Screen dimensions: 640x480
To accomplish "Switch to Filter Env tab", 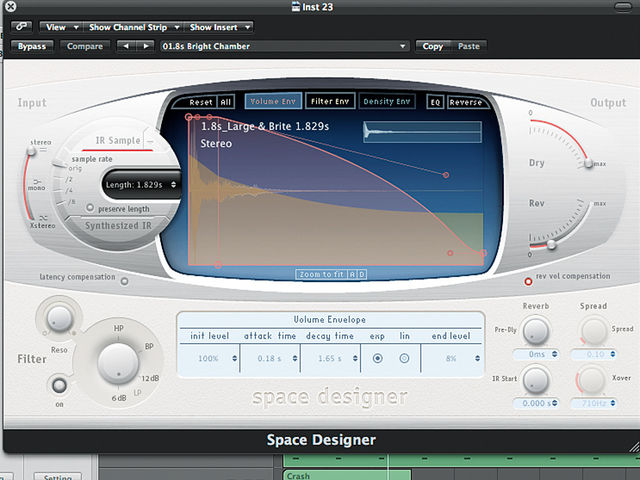I will [x=330, y=101].
